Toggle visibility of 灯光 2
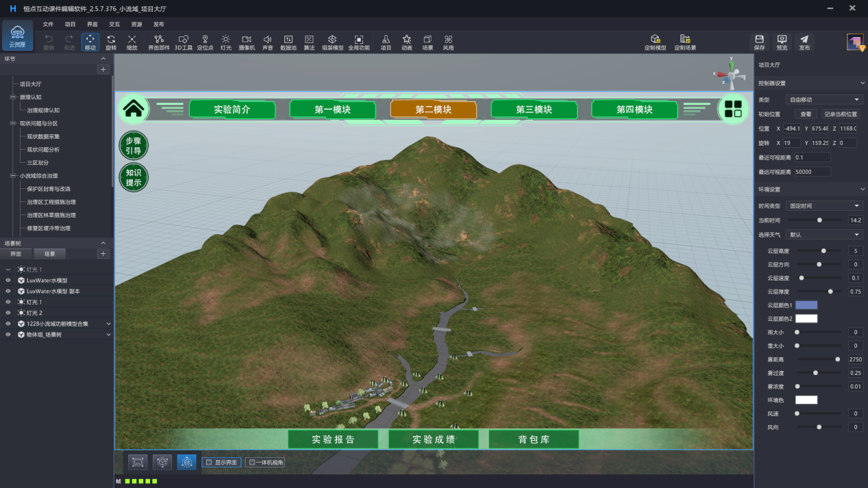Viewport: 868px width, 488px height. [8, 313]
